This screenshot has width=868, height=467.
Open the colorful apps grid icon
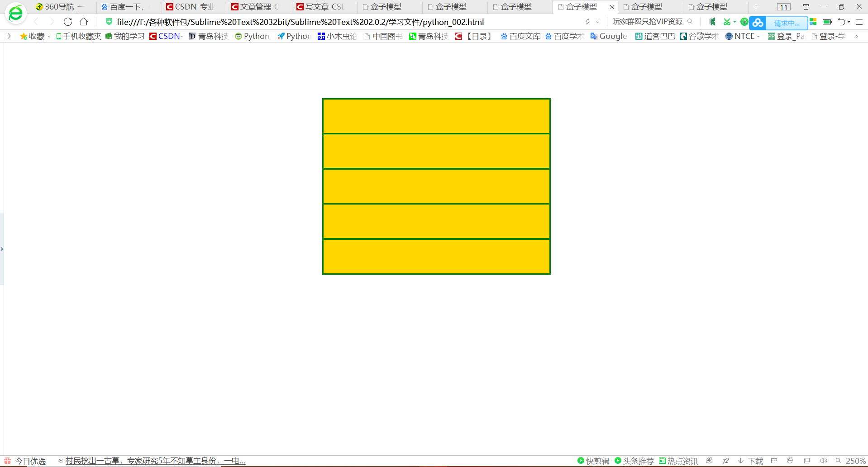coord(813,22)
